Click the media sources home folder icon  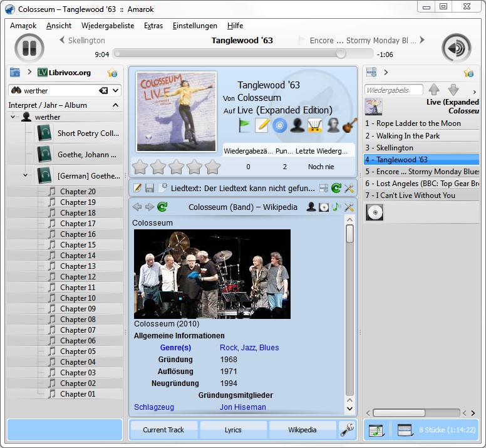tap(15, 72)
